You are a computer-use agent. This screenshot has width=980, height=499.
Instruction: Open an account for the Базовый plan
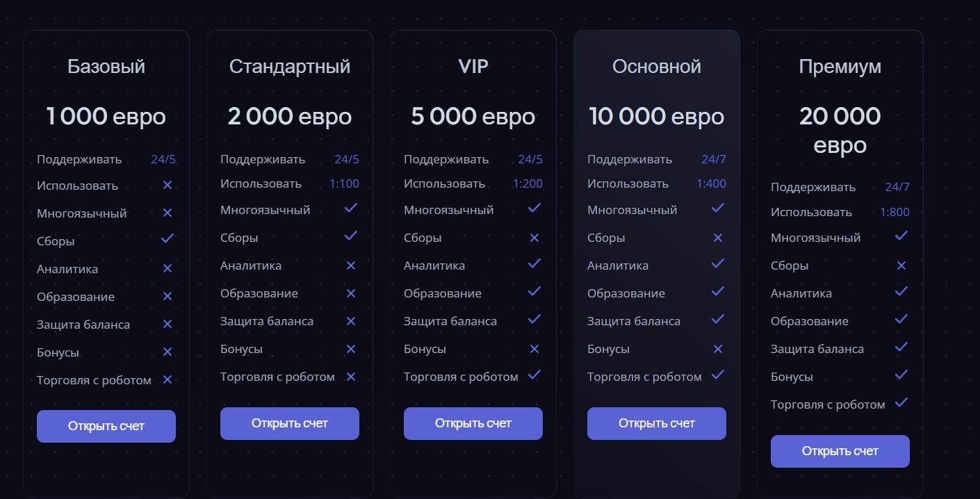coord(106,426)
